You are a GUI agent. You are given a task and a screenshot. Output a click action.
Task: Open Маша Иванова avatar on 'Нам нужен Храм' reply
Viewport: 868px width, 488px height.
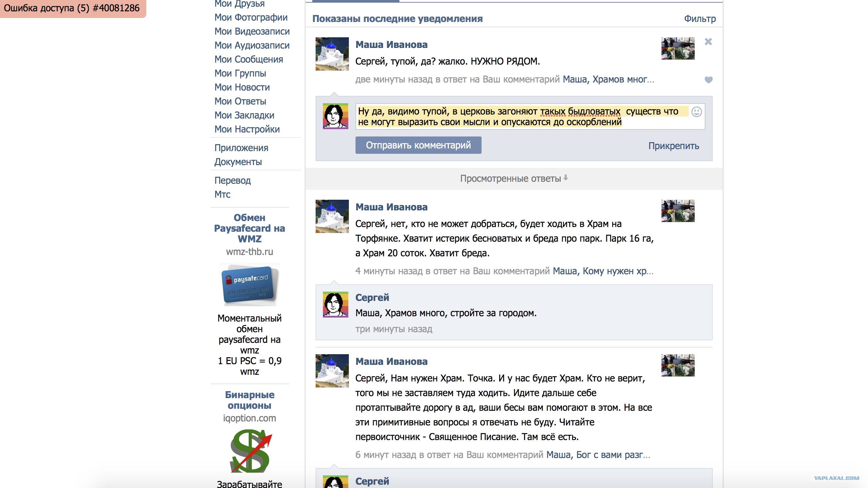point(332,370)
